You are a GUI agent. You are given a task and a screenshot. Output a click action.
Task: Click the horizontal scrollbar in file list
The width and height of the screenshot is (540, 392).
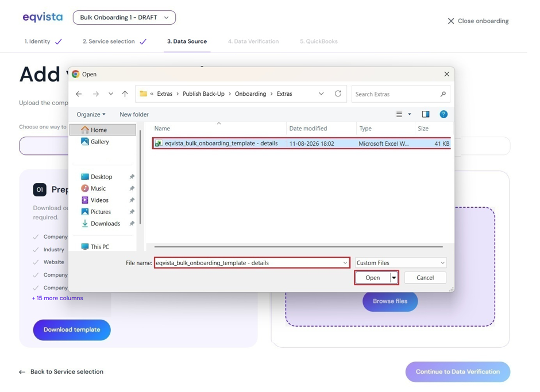[299, 247]
